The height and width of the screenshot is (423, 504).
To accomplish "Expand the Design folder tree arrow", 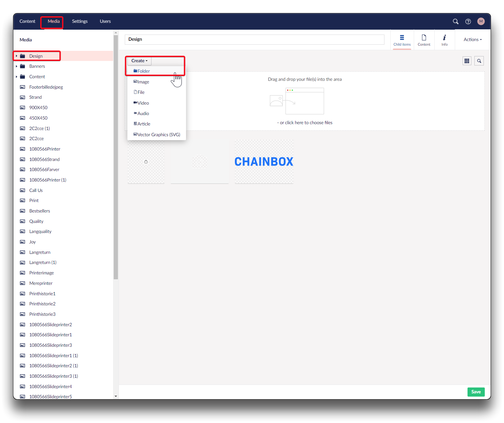I will 17,56.
